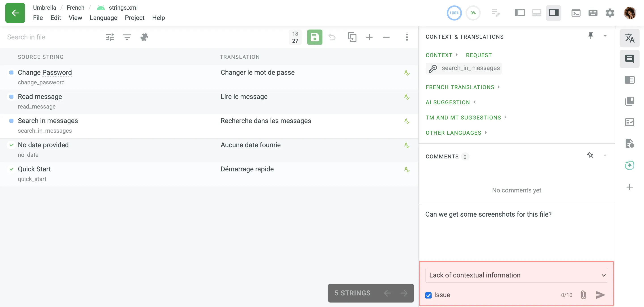
Task: Open the Project menu
Action: coord(134,18)
